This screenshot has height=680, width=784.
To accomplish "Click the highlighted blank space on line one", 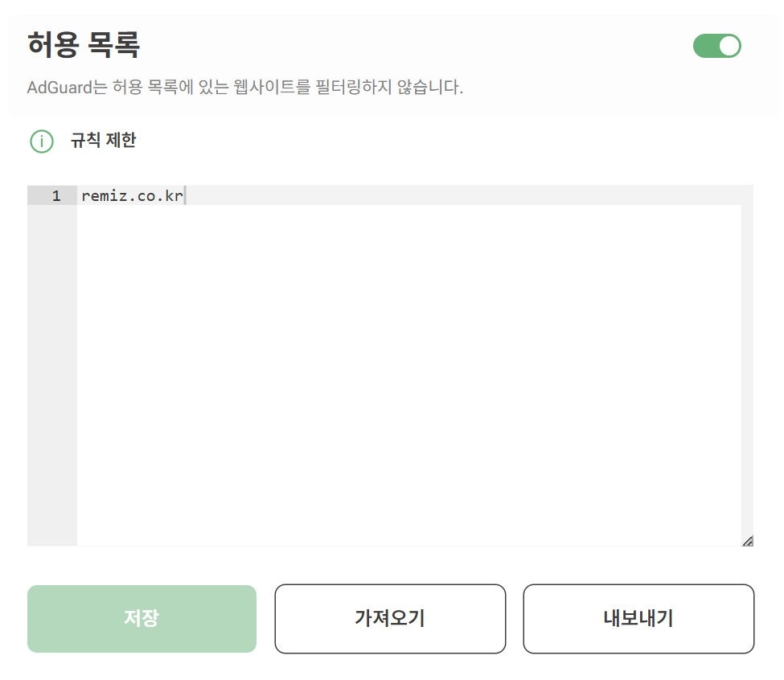I will coord(463,195).
